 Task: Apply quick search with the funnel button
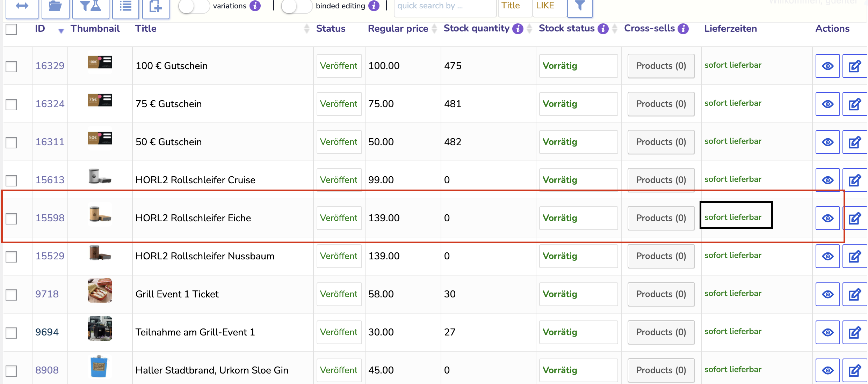pos(579,6)
